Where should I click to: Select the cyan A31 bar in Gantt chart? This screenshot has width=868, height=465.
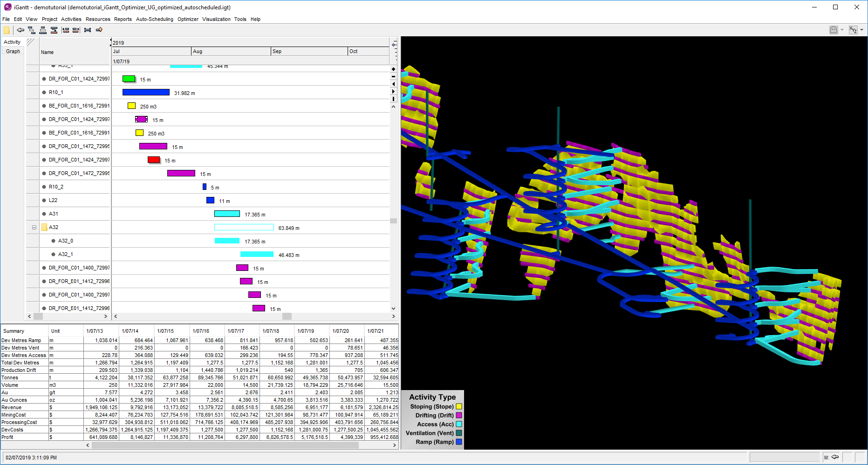point(227,214)
